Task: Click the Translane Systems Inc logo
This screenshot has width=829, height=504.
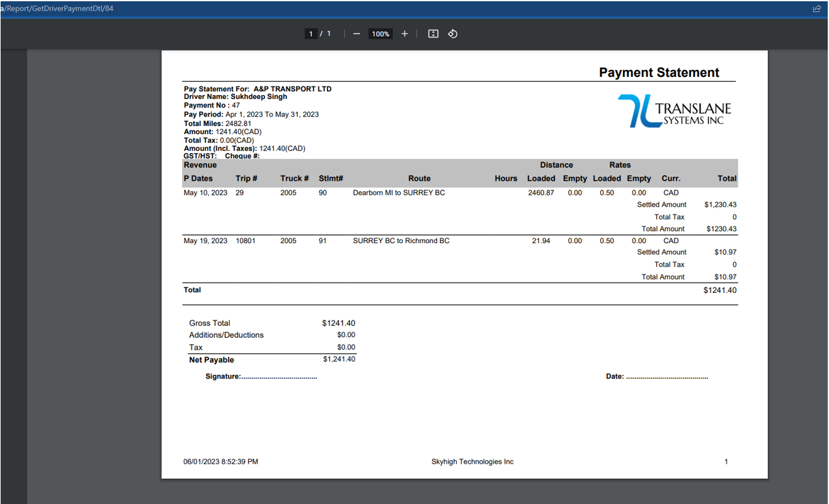Action: click(674, 111)
